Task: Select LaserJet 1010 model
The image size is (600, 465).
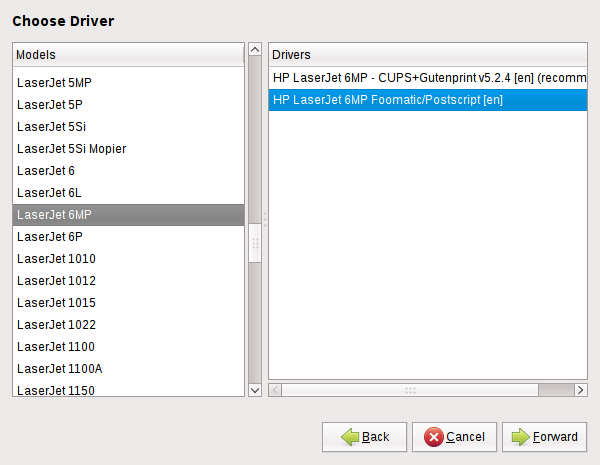Action: click(129, 259)
